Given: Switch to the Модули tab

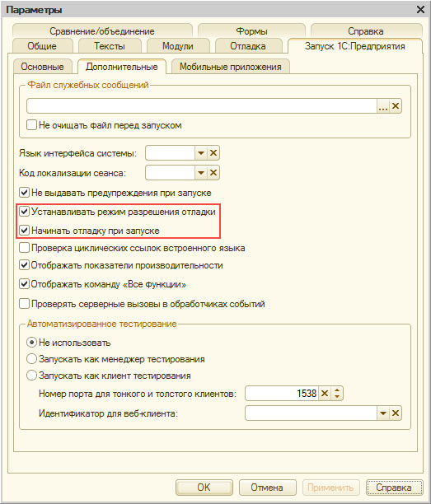Looking at the screenshot, I should click(x=178, y=46).
